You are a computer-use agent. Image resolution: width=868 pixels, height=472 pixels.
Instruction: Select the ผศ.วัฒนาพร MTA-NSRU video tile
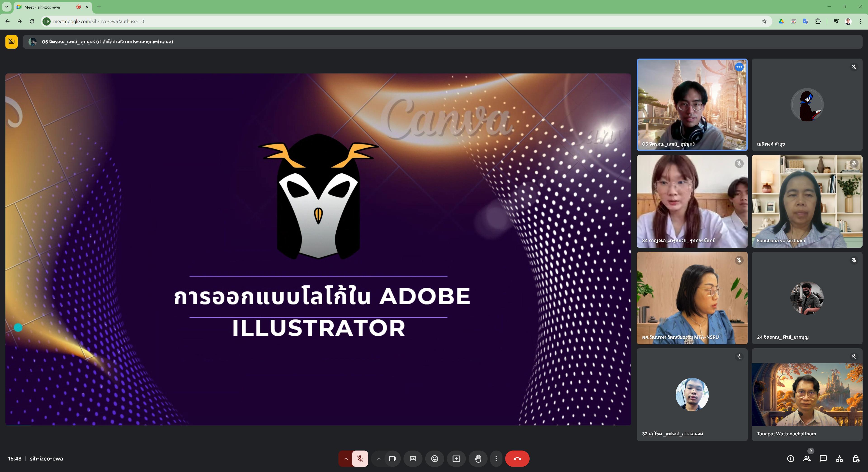(692, 298)
